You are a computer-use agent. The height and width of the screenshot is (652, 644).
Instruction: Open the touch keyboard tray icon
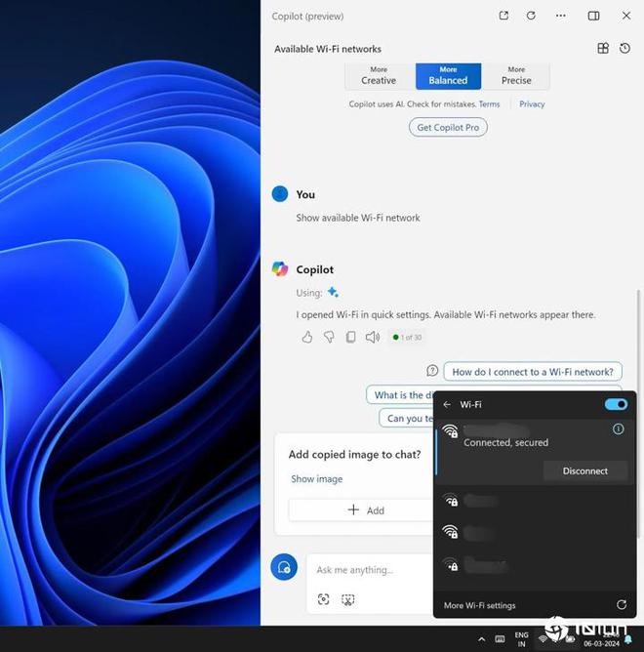click(x=501, y=639)
